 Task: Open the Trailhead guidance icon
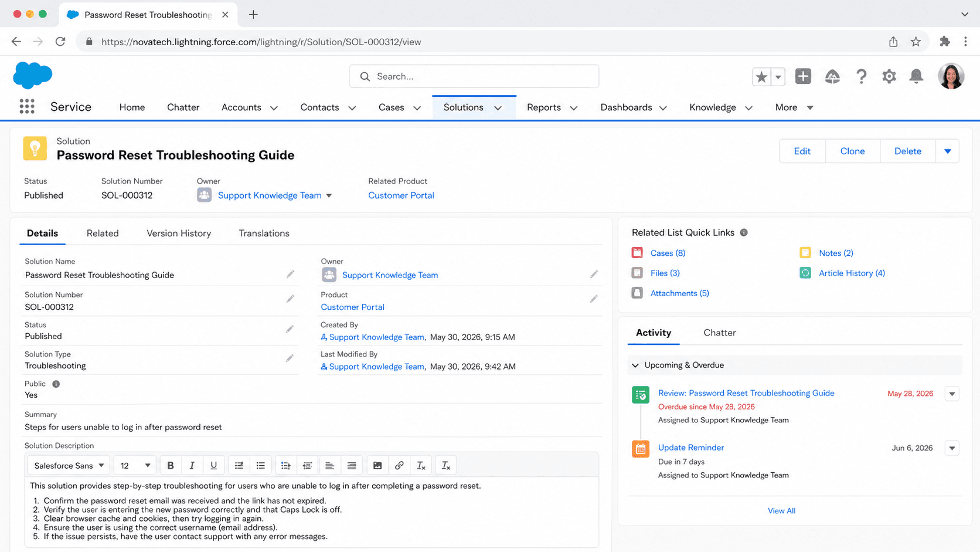[x=832, y=76]
